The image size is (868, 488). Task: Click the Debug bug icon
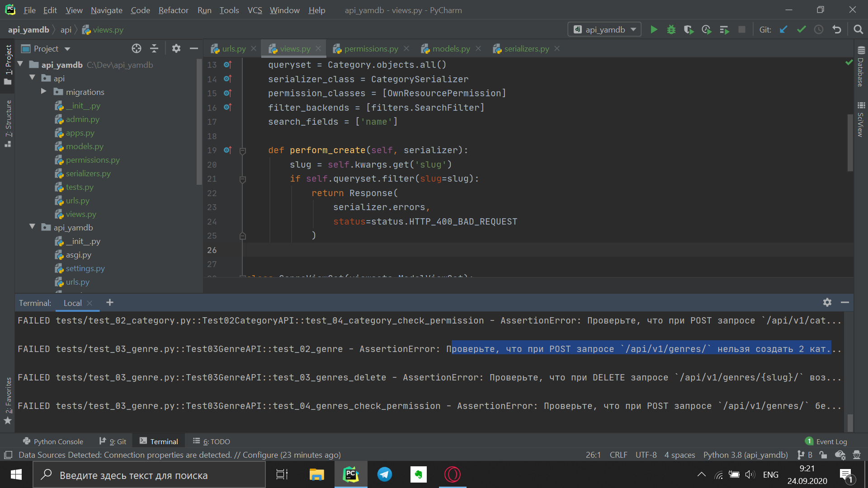click(x=671, y=30)
